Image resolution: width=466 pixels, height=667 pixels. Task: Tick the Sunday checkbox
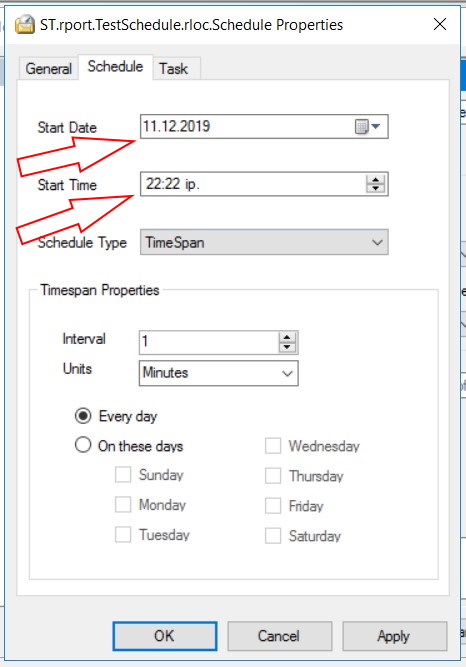tap(123, 475)
